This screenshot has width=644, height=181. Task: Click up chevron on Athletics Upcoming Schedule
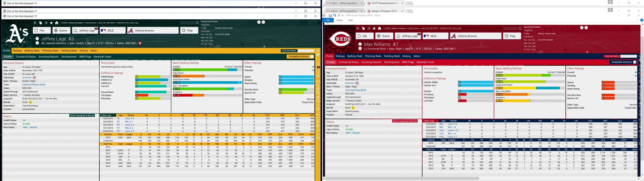tap(259, 22)
